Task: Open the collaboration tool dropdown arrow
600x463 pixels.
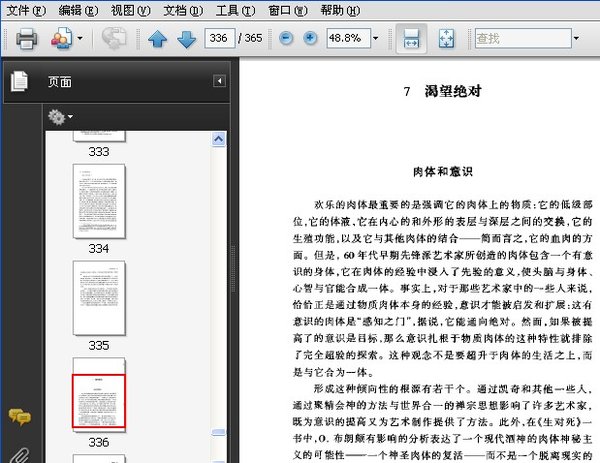Action: (80, 39)
